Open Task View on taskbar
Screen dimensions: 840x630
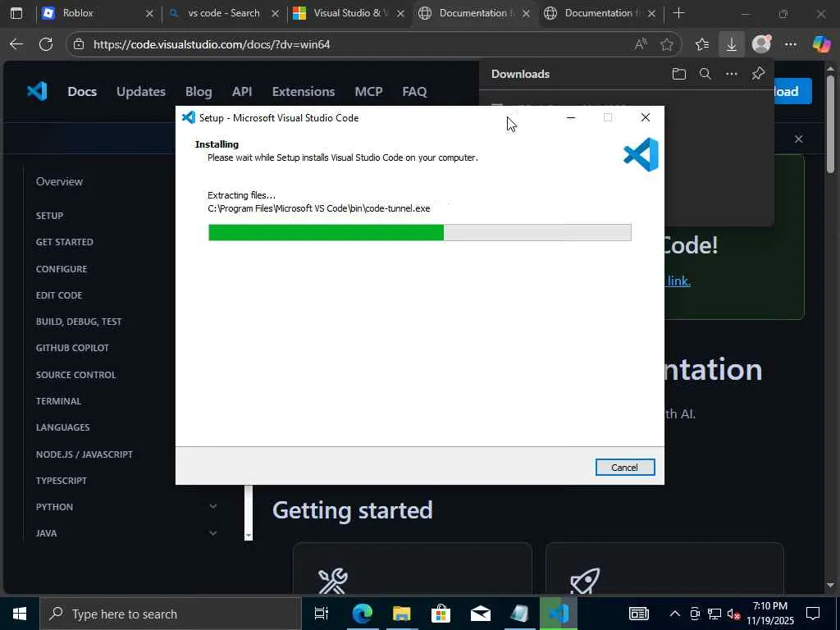pyautogui.click(x=322, y=614)
